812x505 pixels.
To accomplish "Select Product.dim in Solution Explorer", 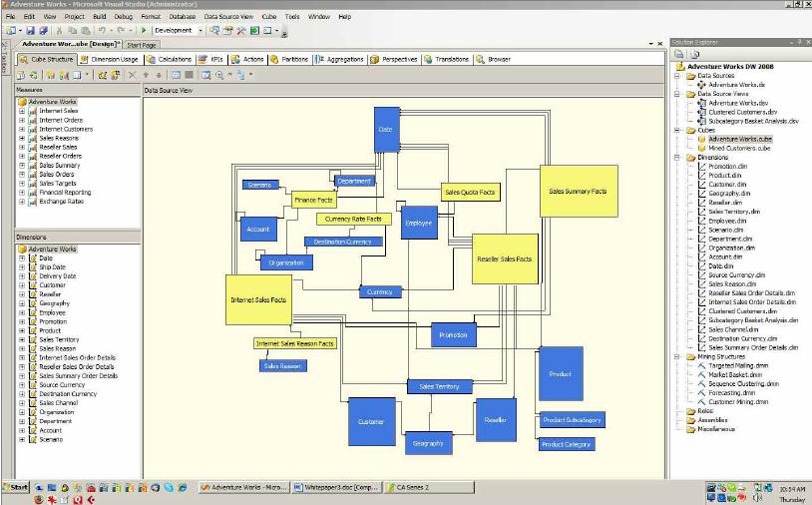I will pos(724,176).
